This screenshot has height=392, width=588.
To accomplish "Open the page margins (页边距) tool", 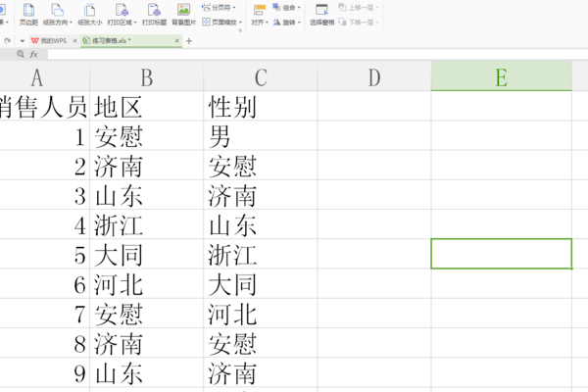I will click(28, 15).
